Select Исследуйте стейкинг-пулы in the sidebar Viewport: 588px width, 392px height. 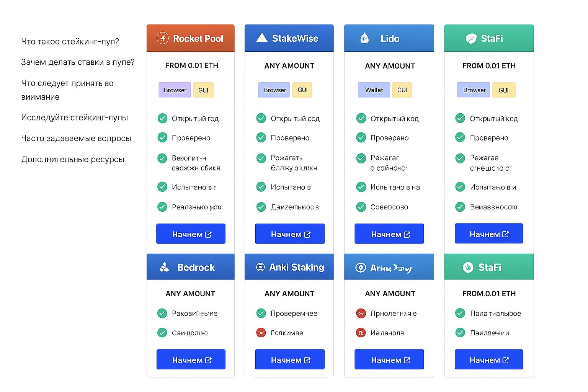point(75,118)
